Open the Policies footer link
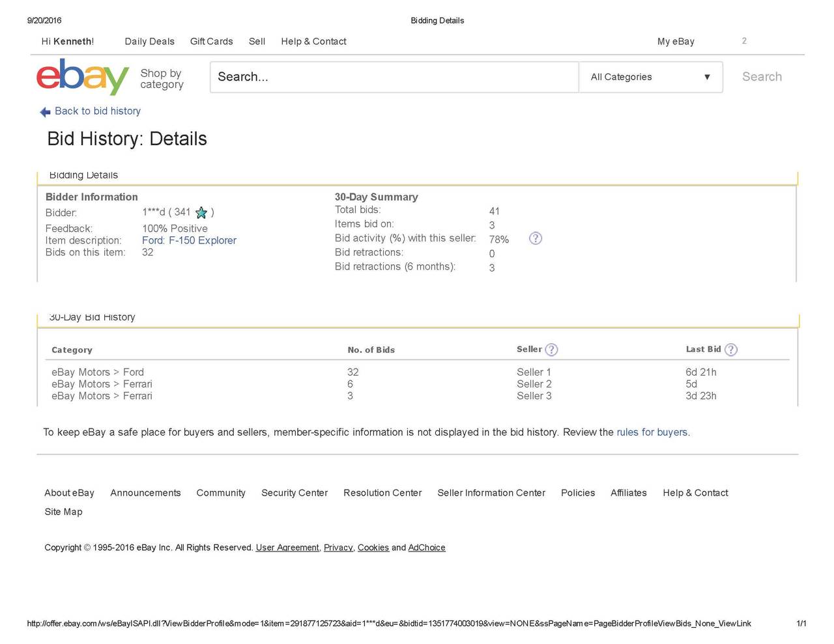 [578, 493]
